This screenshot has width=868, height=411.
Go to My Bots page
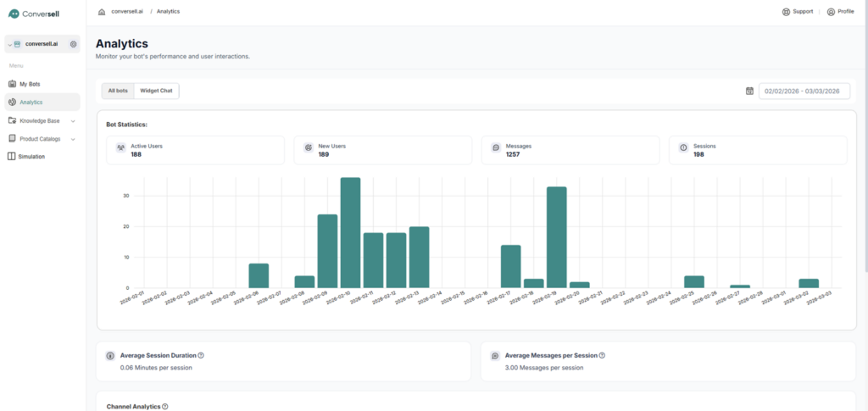point(29,84)
